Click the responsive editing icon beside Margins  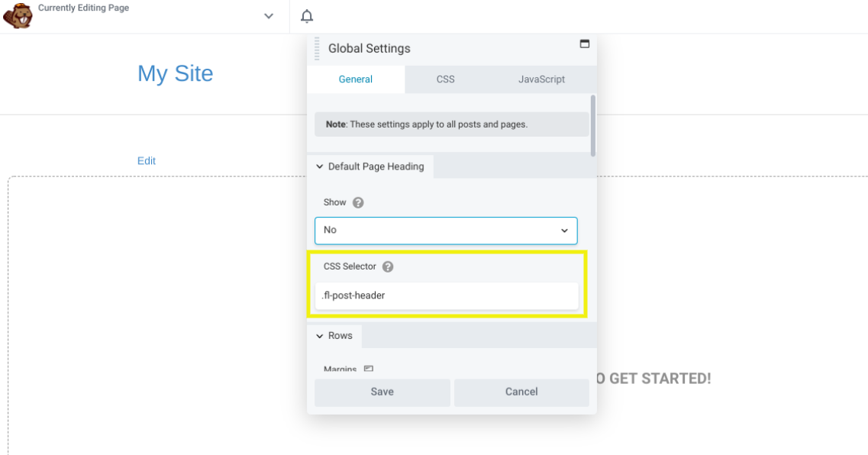(x=368, y=369)
